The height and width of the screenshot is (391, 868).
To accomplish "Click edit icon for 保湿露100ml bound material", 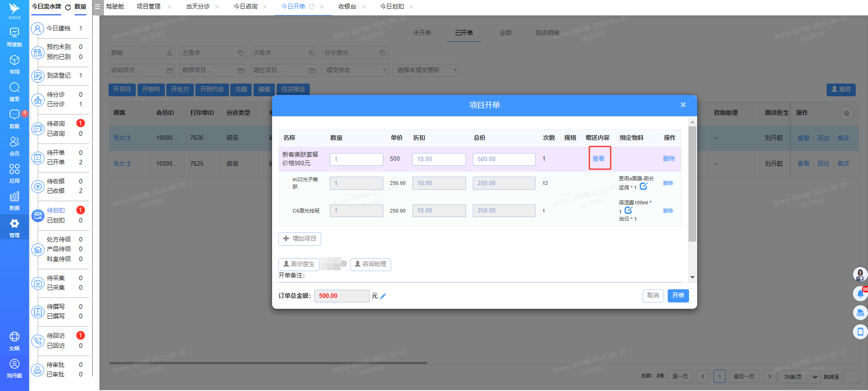I will coord(628,211).
